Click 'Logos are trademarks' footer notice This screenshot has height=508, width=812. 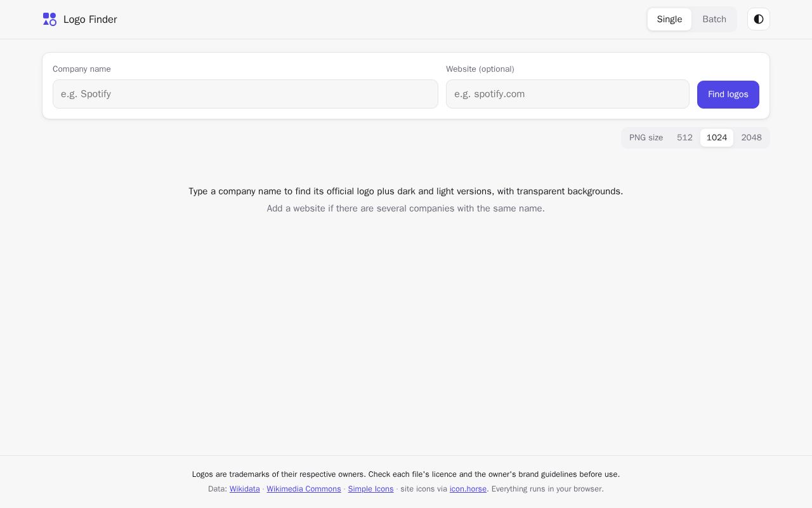[x=406, y=474]
